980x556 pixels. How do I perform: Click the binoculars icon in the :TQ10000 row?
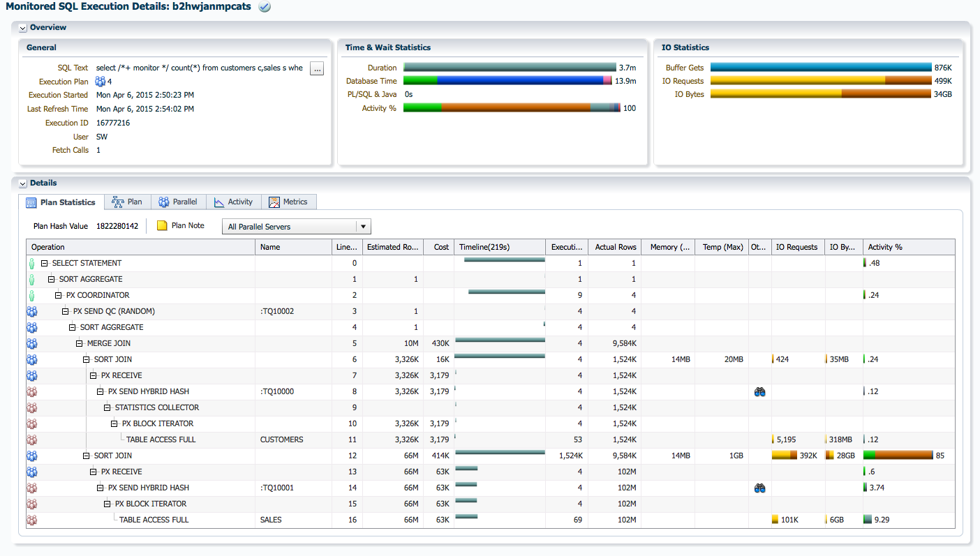pyautogui.click(x=760, y=392)
